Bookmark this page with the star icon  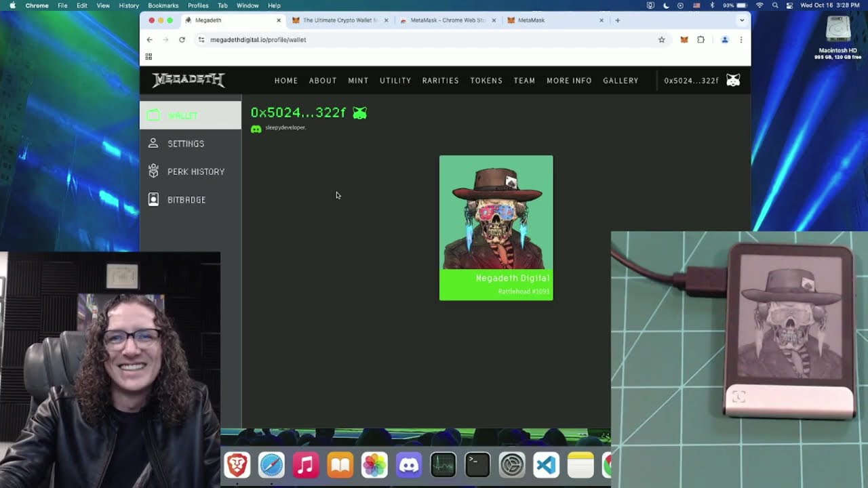pyautogui.click(x=662, y=40)
